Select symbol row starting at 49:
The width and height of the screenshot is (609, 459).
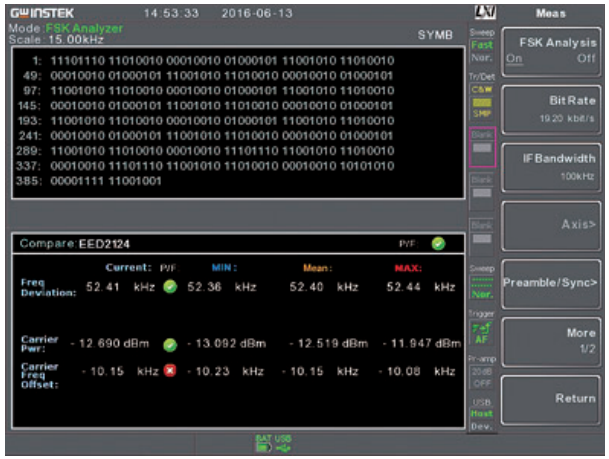tap(208, 76)
